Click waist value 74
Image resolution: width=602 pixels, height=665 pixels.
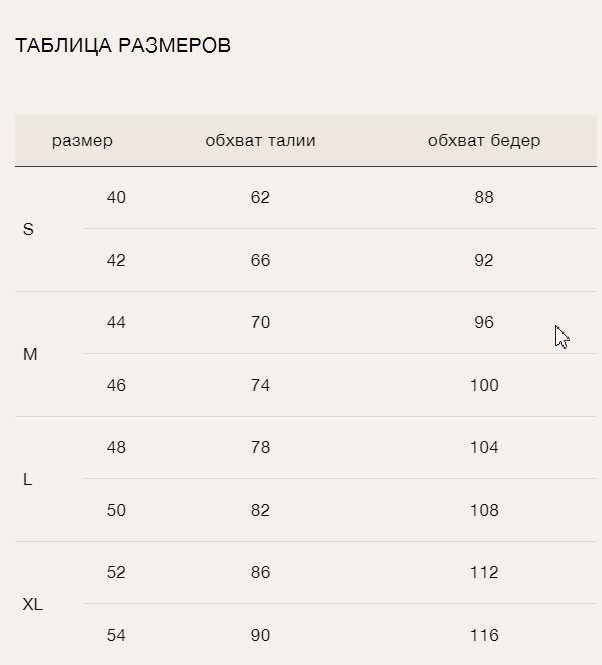point(260,386)
